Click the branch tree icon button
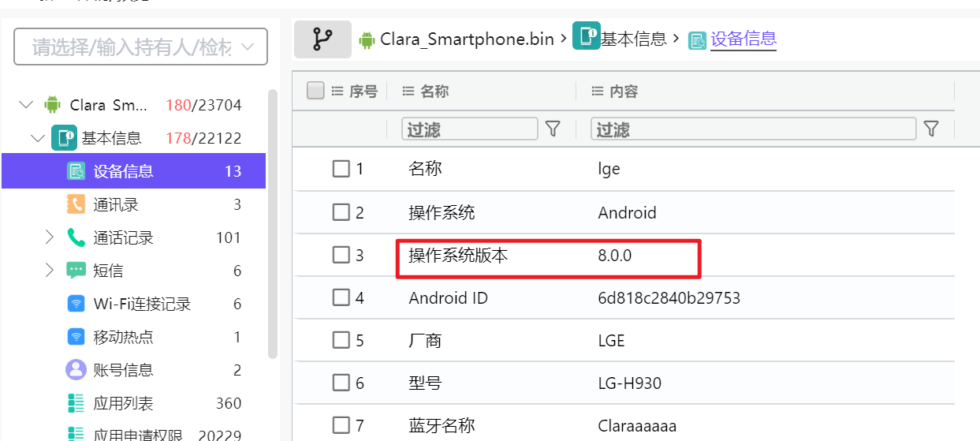Image resolution: width=980 pixels, height=441 pixels. click(x=322, y=39)
